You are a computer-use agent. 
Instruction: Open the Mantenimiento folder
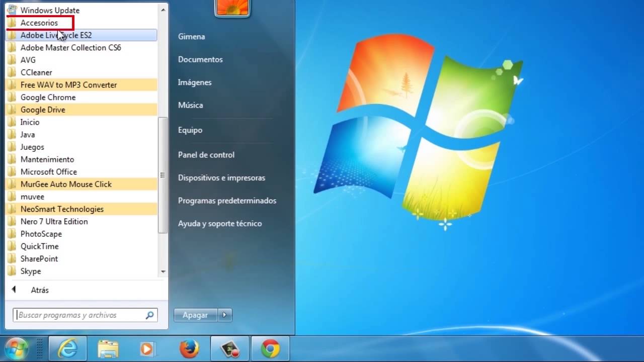click(x=82, y=159)
